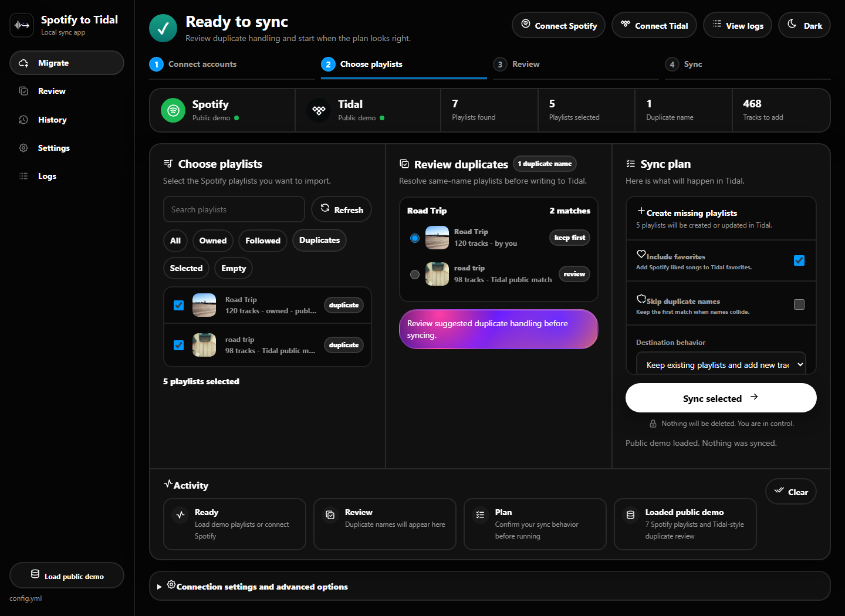Click the green checkmark Ready to sync icon
This screenshot has width=845, height=616.
(163, 28)
